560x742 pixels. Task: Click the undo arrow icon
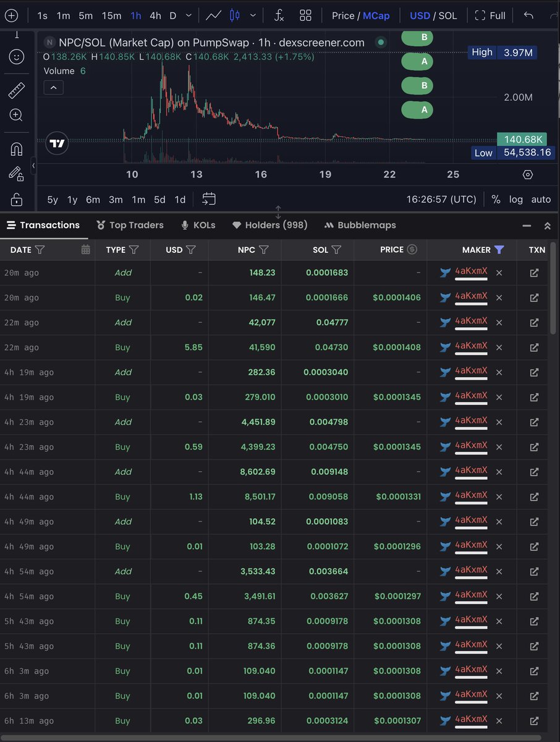(528, 15)
